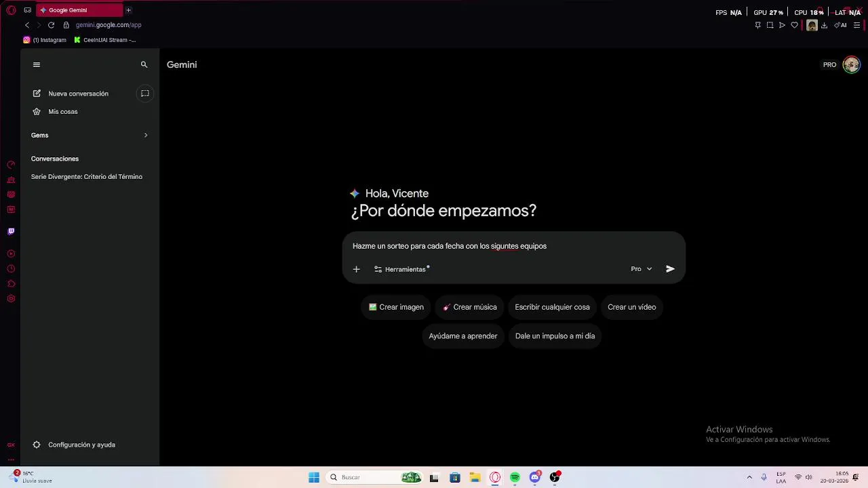Open Opera easy setup menu icon
Image resolution: width=868 pixels, height=488 pixels.
coord(857,25)
